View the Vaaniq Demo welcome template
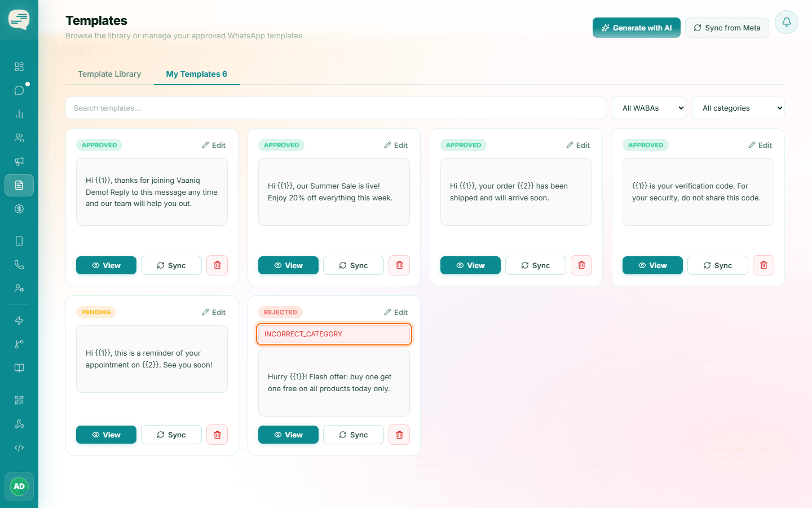The height and width of the screenshot is (508, 812). pos(106,265)
